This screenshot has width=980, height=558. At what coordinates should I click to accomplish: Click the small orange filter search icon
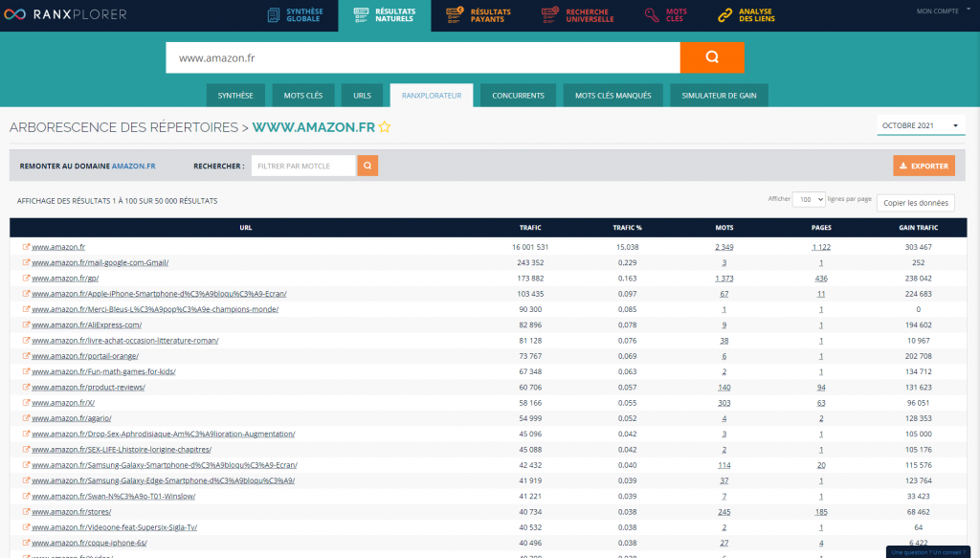367,166
